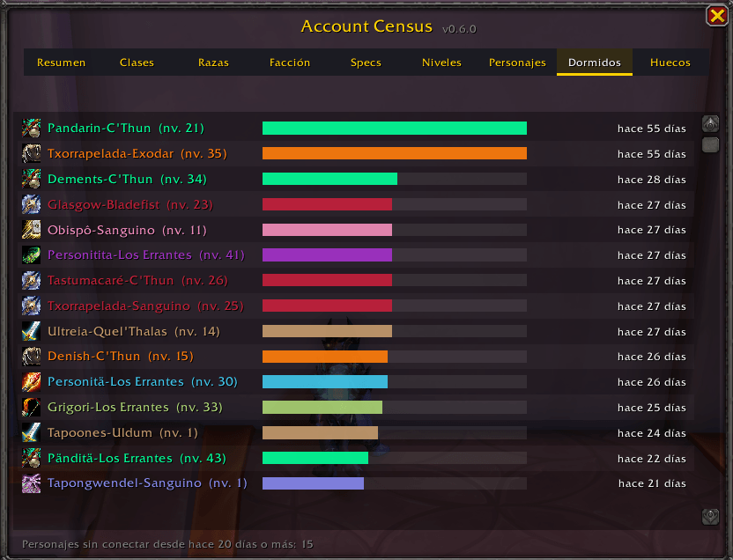This screenshot has width=733, height=560.
Task: Select the icon for Dements-C'Thun
Action: (x=32, y=179)
